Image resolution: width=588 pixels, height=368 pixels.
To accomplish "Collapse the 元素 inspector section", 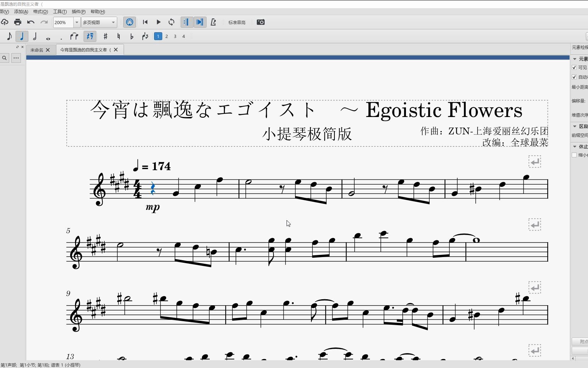I will pos(575,59).
